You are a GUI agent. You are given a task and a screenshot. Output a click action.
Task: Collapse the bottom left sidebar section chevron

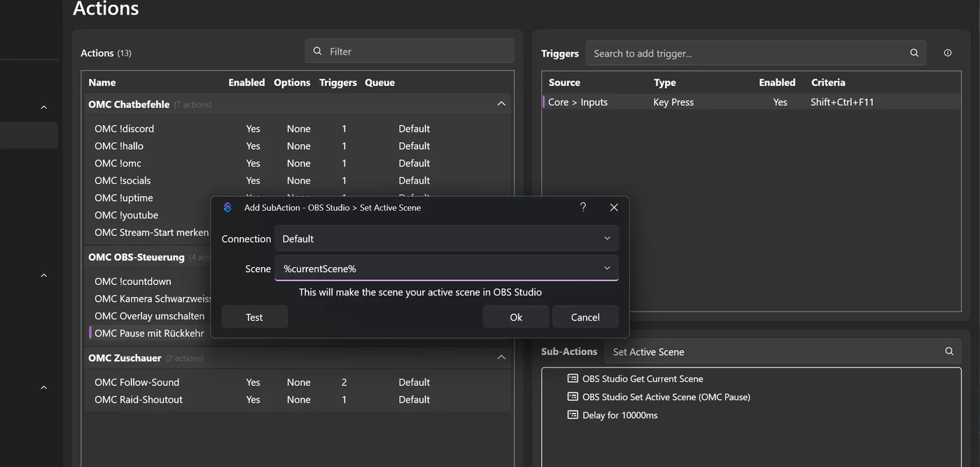pos(43,387)
